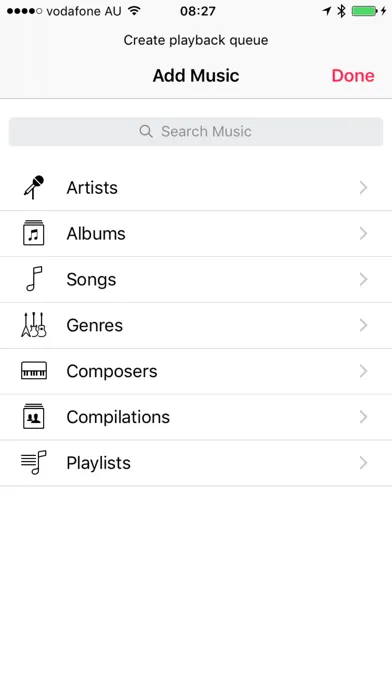Expand the Artists row chevron
The width and height of the screenshot is (392, 696).
point(364,187)
